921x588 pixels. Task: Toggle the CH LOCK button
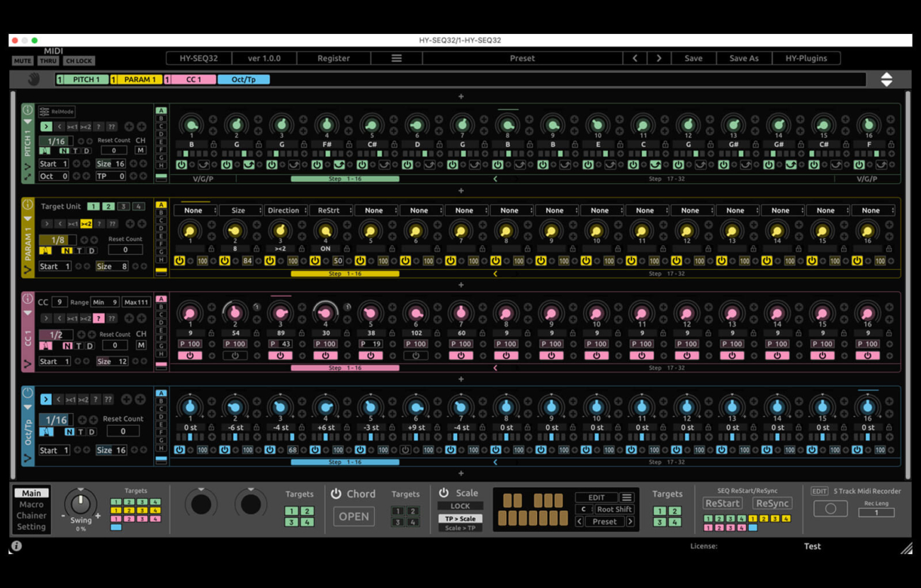[x=79, y=61]
